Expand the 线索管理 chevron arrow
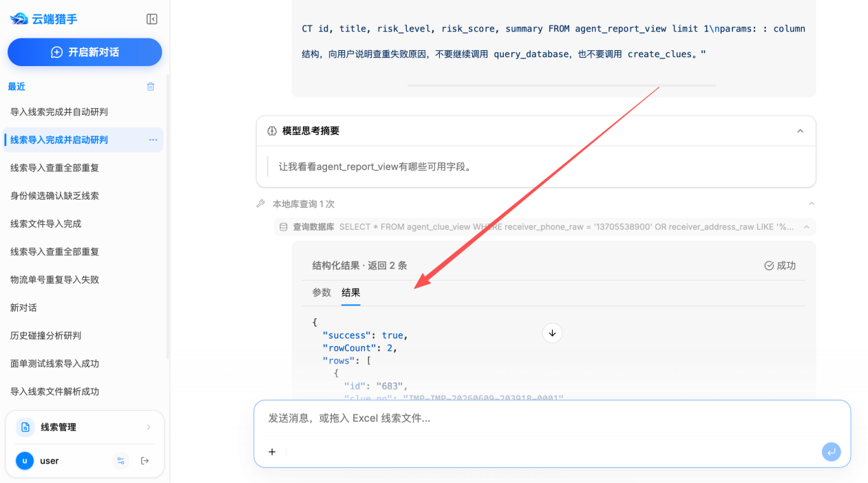Screen dimensions: 868x483 (149, 427)
